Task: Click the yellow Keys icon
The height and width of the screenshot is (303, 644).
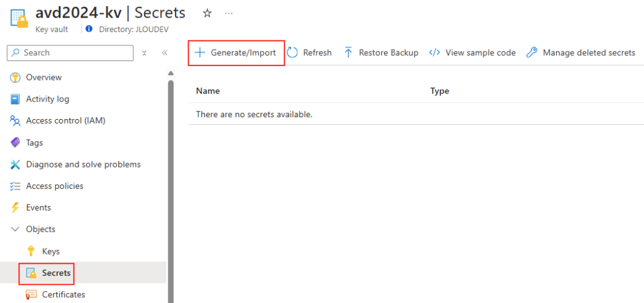Action: click(x=31, y=251)
